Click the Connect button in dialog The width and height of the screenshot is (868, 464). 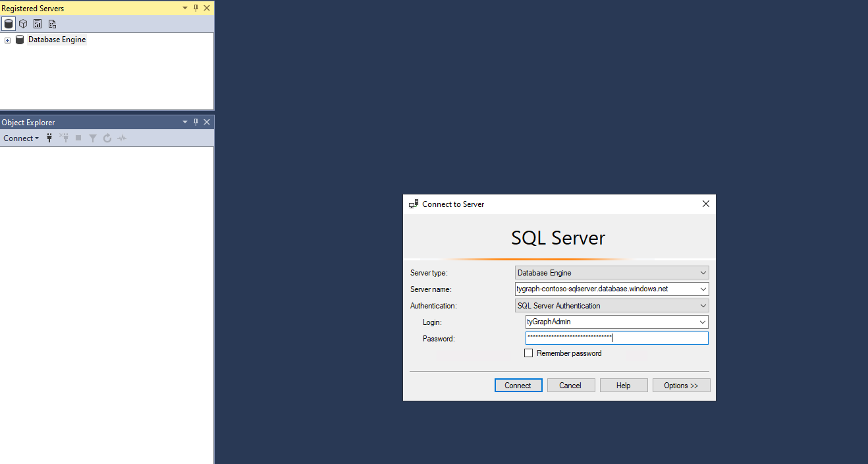[x=518, y=386]
